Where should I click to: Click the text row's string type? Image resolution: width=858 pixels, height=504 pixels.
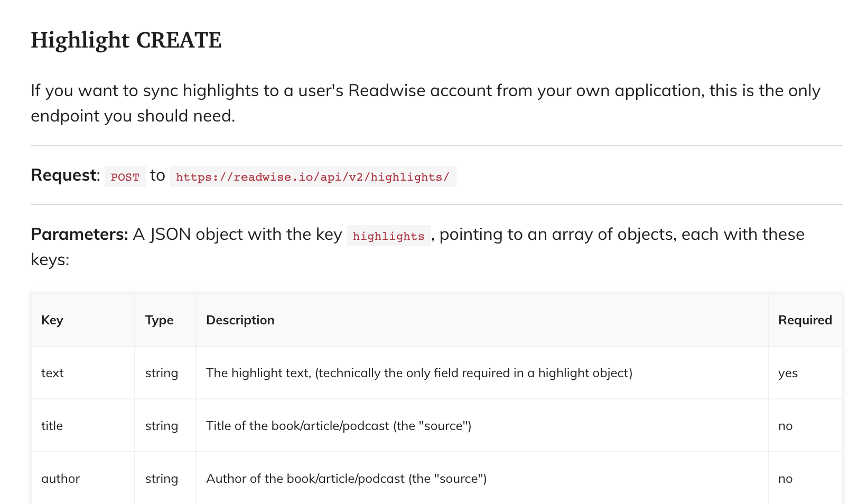coord(161,373)
